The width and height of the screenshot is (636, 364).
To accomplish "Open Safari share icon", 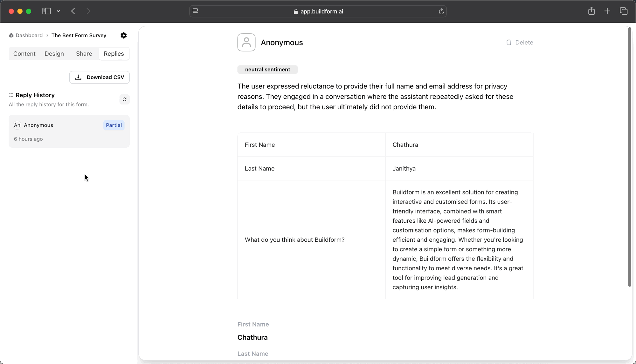I will point(591,11).
